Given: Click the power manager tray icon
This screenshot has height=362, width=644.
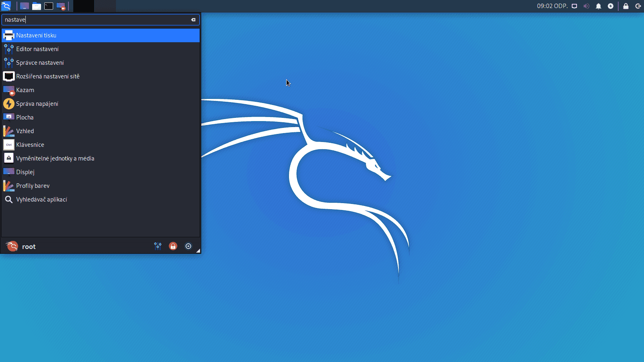Looking at the screenshot, I should (x=611, y=6).
